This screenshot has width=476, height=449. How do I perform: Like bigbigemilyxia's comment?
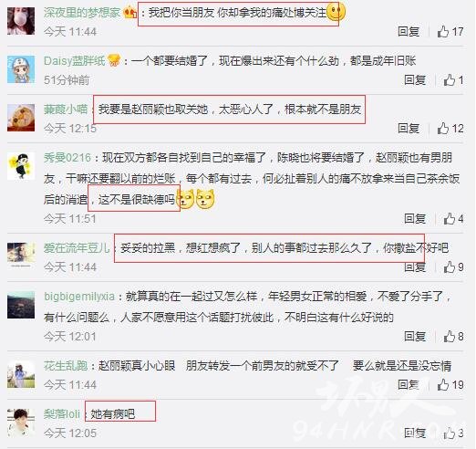point(449,336)
